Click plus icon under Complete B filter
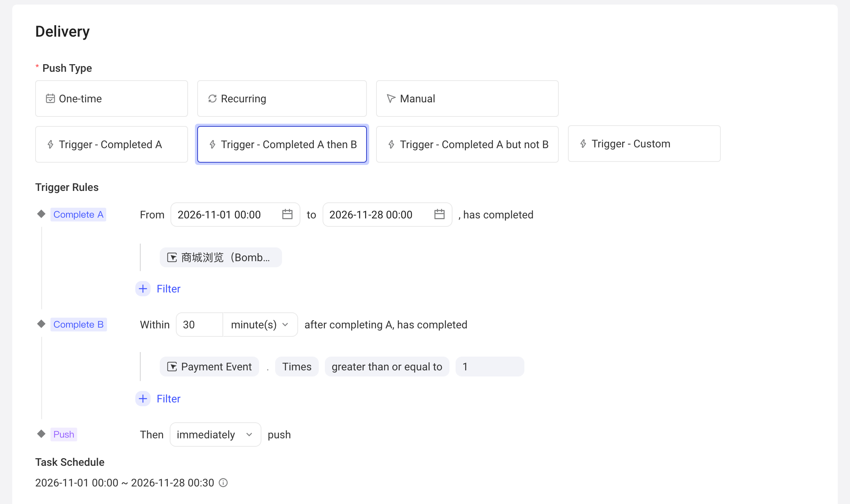850x504 pixels. tap(143, 399)
